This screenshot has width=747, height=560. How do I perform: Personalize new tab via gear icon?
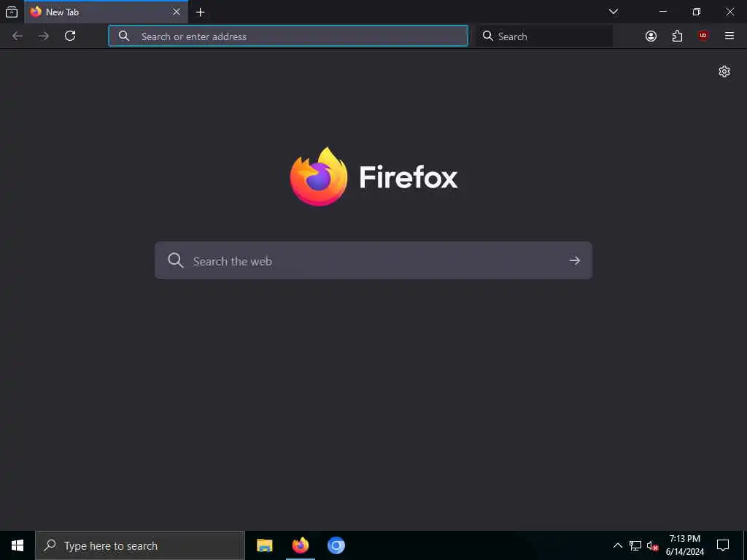click(724, 71)
